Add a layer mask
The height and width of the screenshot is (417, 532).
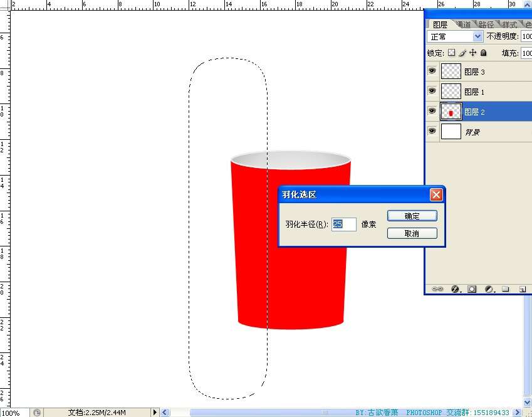[472, 289]
